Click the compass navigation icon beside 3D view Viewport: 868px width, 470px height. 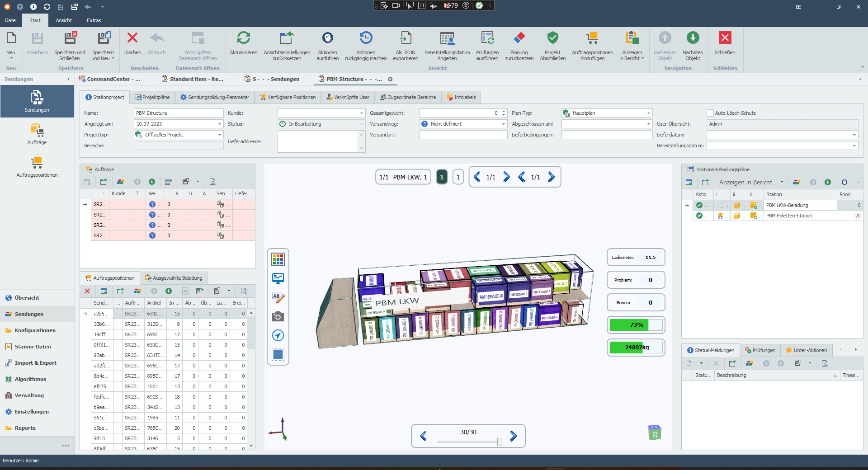[278, 335]
